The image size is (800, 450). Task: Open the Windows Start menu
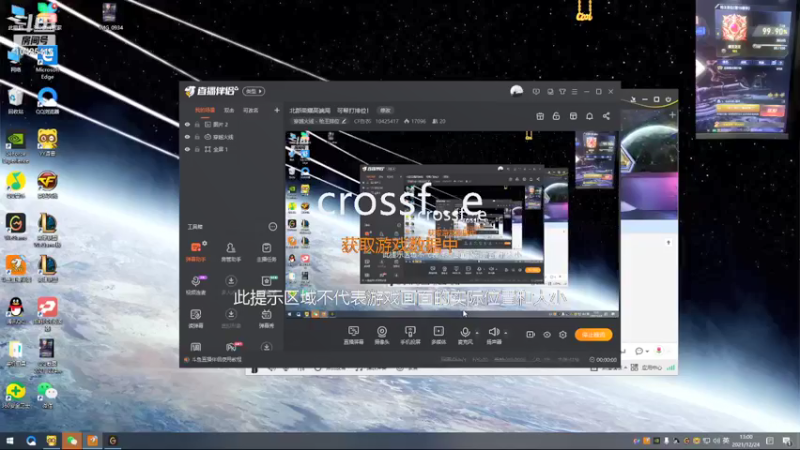pos(10,441)
